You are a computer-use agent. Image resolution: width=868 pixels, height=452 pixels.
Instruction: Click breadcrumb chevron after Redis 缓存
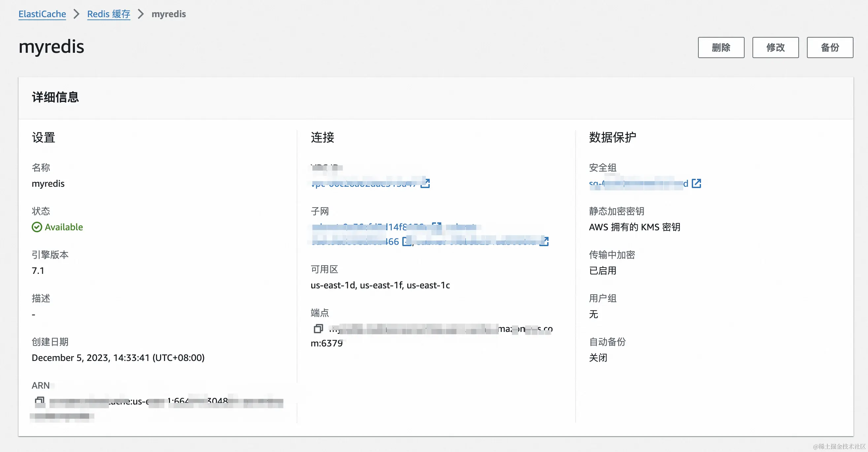[x=141, y=14]
